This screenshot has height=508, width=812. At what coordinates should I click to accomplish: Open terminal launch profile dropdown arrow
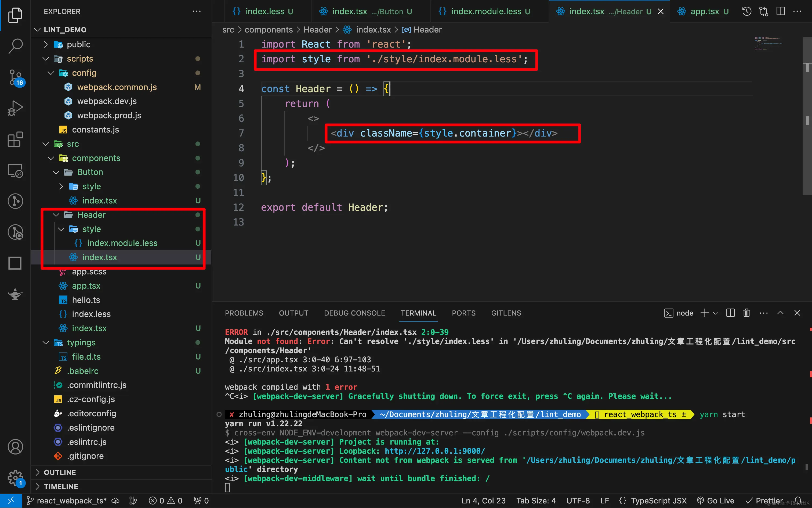715,313
